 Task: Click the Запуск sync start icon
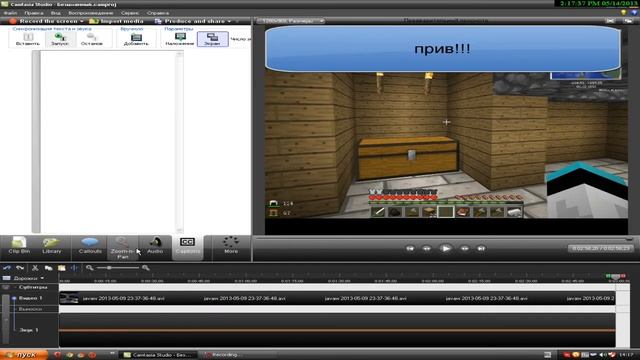tap(60, 39)
